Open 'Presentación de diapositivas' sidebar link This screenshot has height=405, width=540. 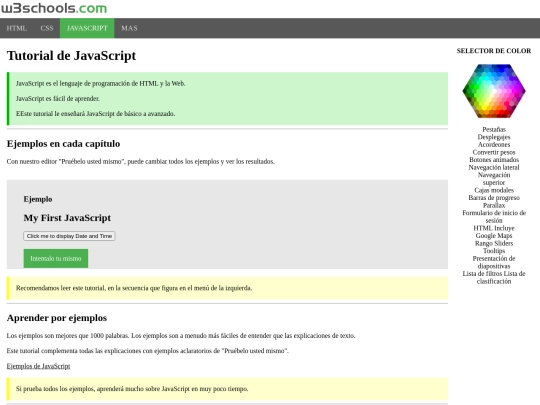[494, 262]
